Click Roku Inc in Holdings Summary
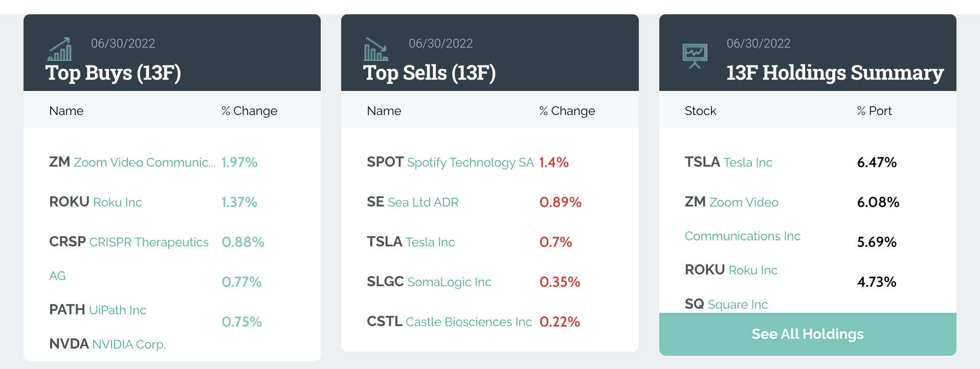This screenshot has width=980, height=369. click(x=752, y=270)
